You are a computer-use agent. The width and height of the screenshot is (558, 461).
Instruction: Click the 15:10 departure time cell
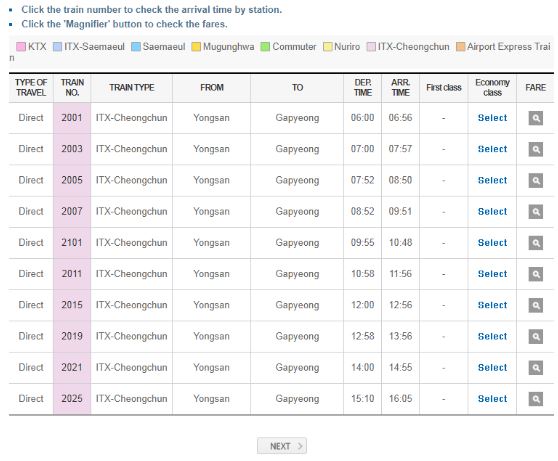pos(362,399)
